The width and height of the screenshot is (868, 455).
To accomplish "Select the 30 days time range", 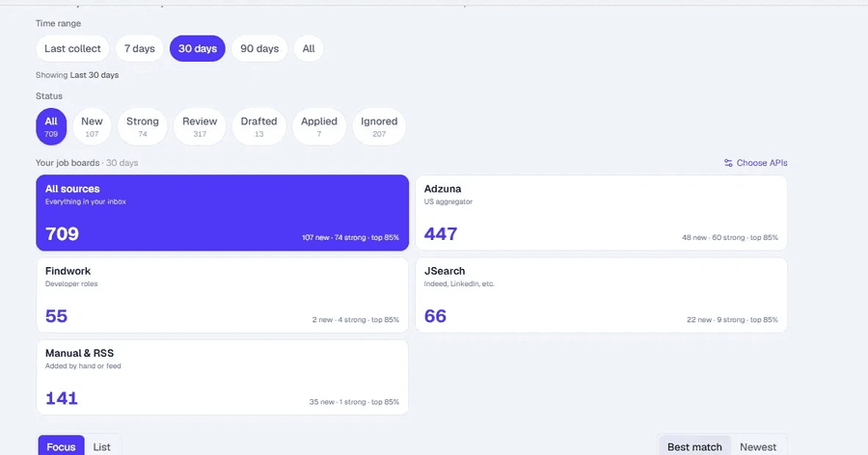I will click(198, 49).
